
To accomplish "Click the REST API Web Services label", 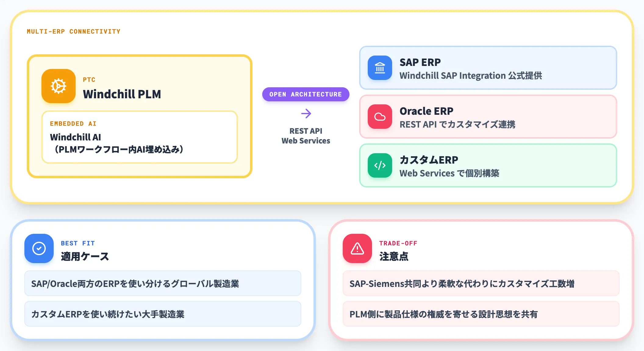I will [x=306, y=136].
